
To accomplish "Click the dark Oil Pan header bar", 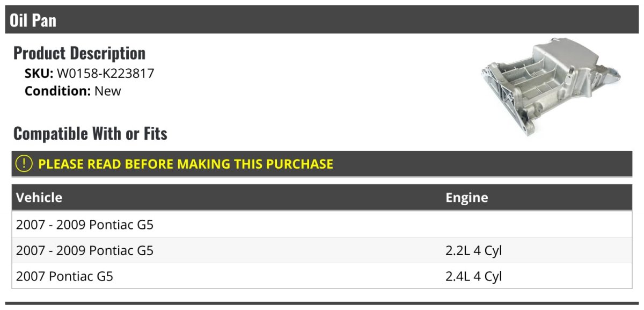I will coord(322,19).
